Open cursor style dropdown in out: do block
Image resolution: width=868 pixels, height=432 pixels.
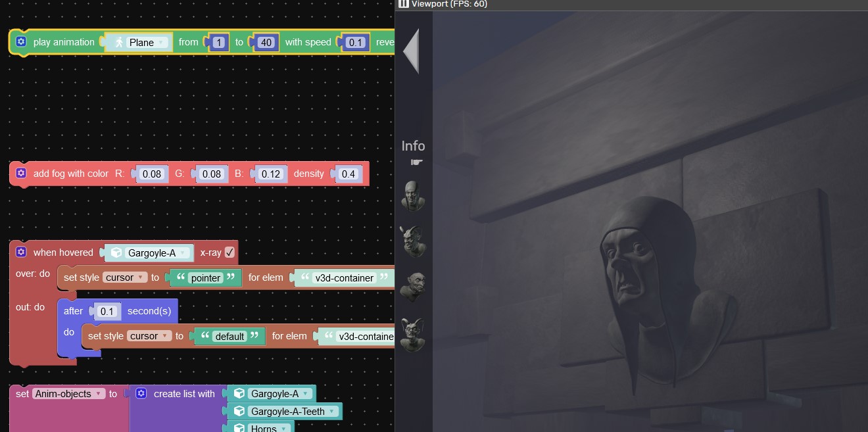point(149,336)
